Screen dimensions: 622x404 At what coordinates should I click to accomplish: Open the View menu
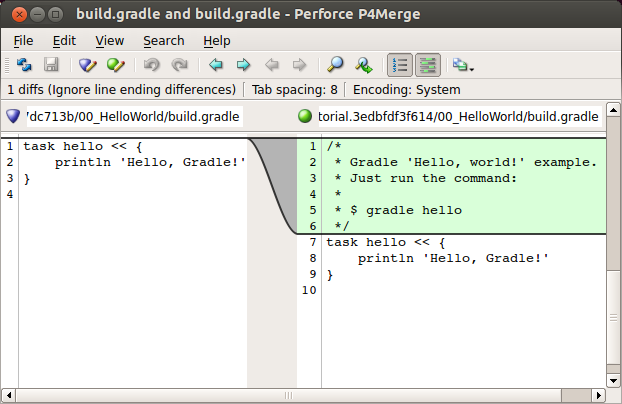110,40
